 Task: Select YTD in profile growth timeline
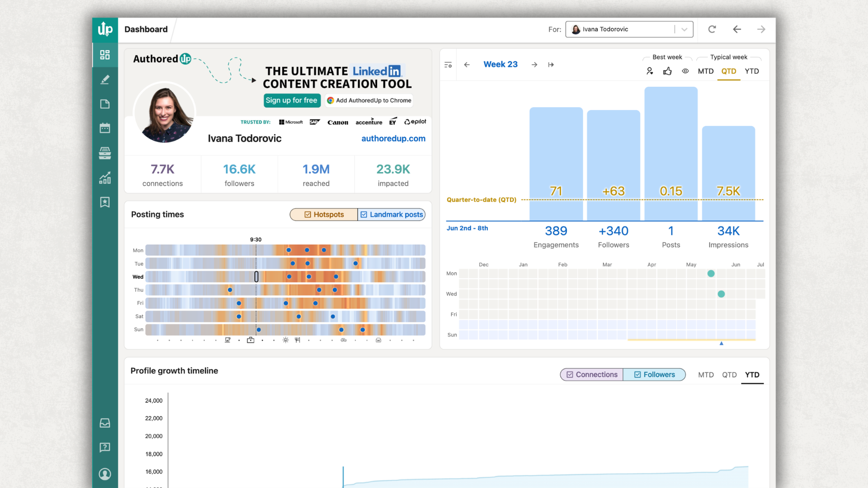pos(752,375)
